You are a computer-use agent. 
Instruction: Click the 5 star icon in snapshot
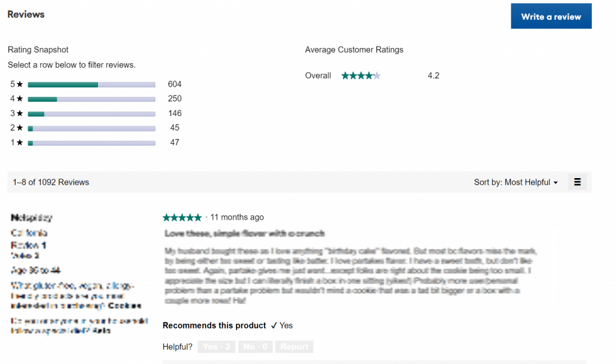point(20,84)
